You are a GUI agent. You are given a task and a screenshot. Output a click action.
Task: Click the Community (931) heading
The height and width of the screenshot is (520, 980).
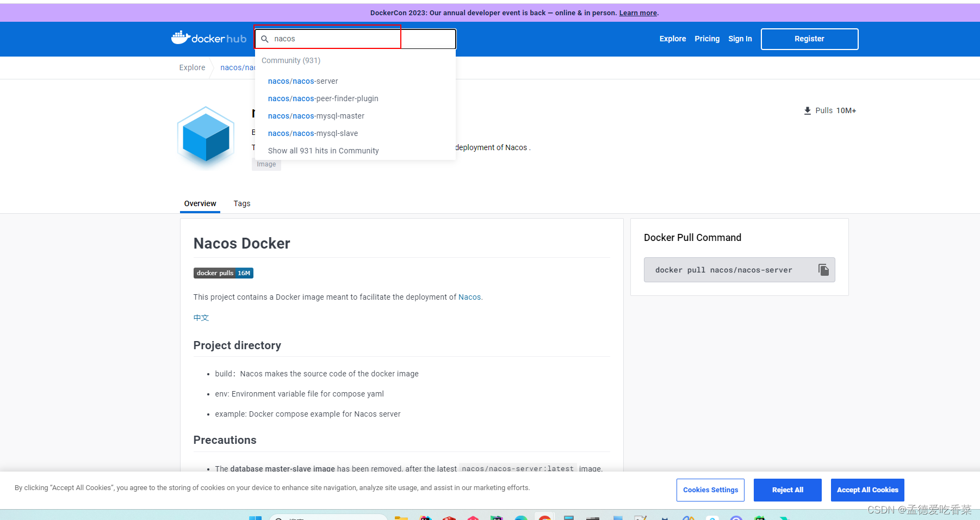coord(291,60)
